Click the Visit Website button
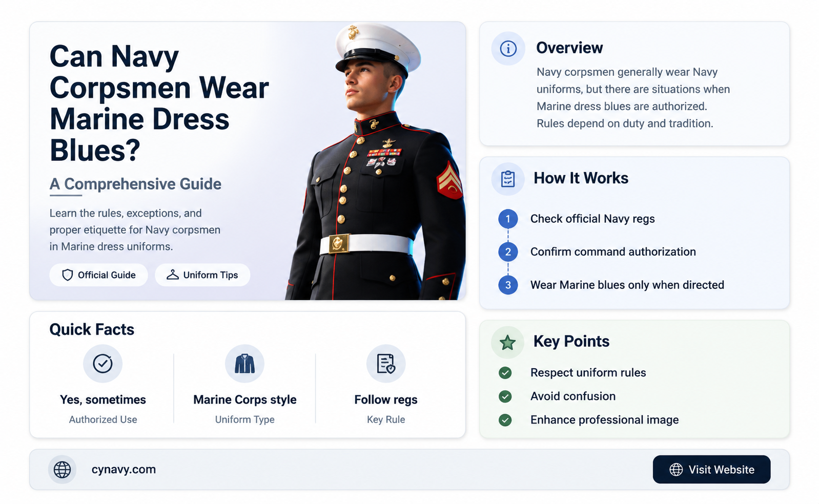819x504 pixels. tap(711, 469)
